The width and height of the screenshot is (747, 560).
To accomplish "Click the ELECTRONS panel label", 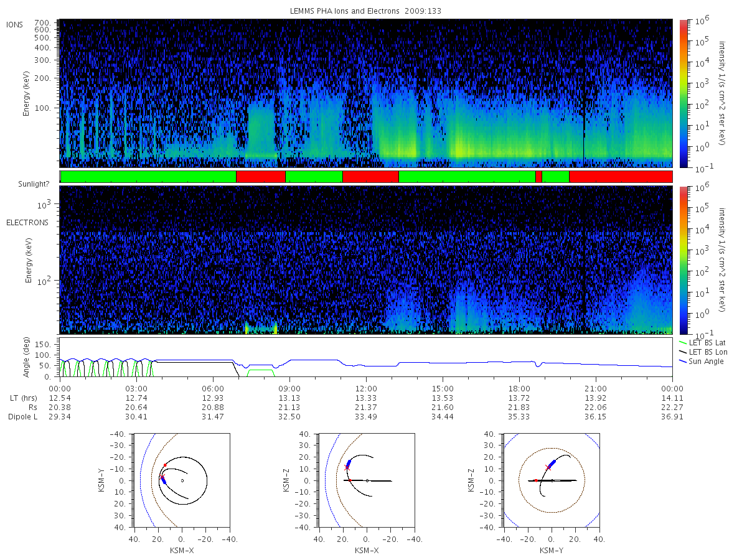I will [x=27, y=222].
